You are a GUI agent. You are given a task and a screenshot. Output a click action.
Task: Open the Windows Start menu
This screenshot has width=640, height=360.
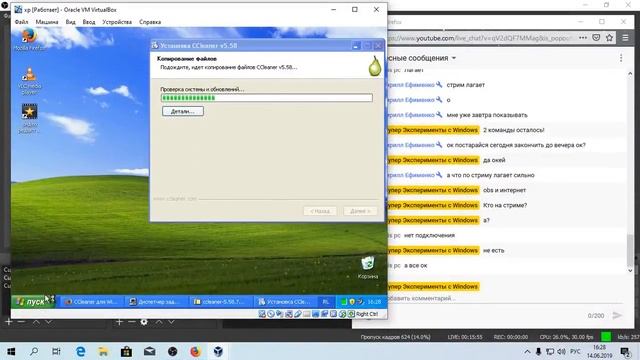(11, 351)
